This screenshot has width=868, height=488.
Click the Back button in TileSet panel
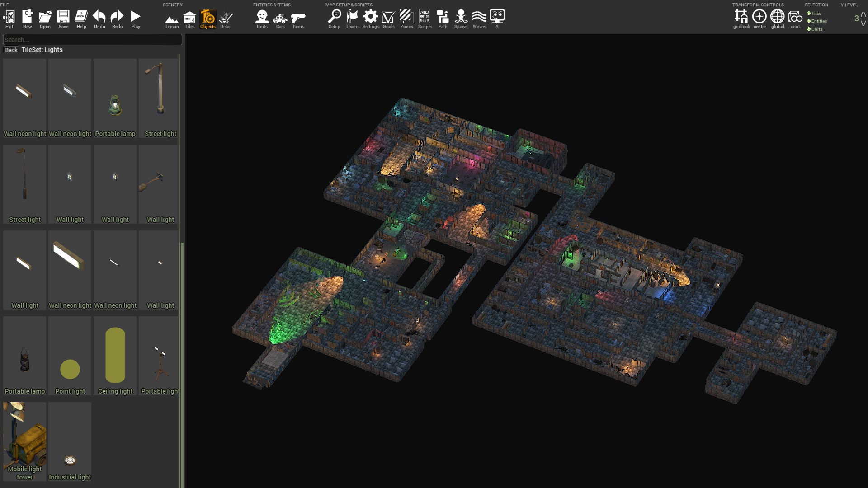(x=11, y=49)
